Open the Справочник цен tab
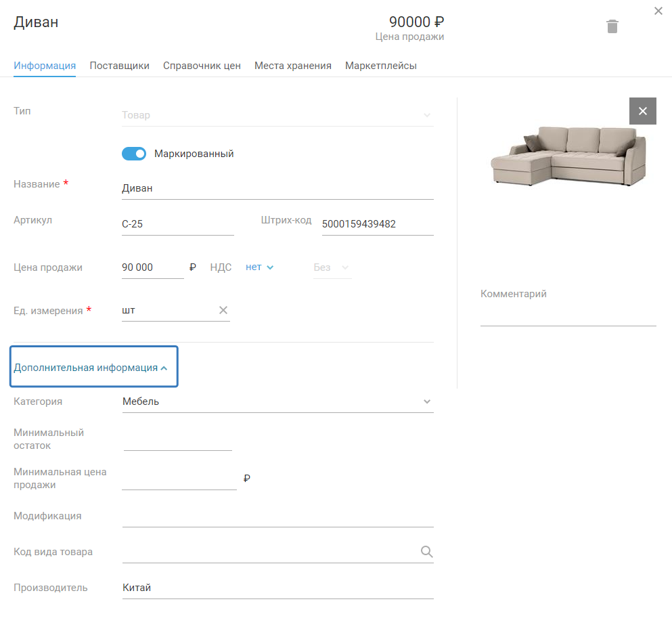The height and width of the screenshot is (631, 672). click(202, 66)
